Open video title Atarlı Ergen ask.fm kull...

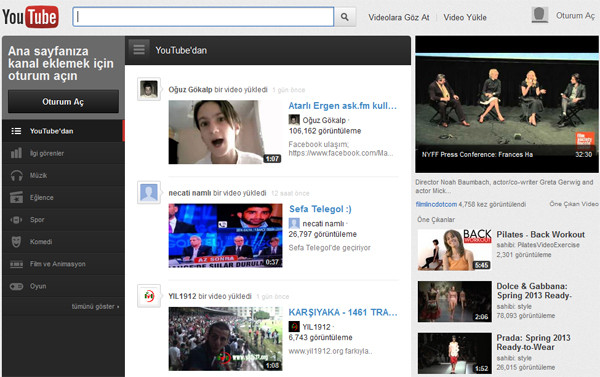click(342, 106)
